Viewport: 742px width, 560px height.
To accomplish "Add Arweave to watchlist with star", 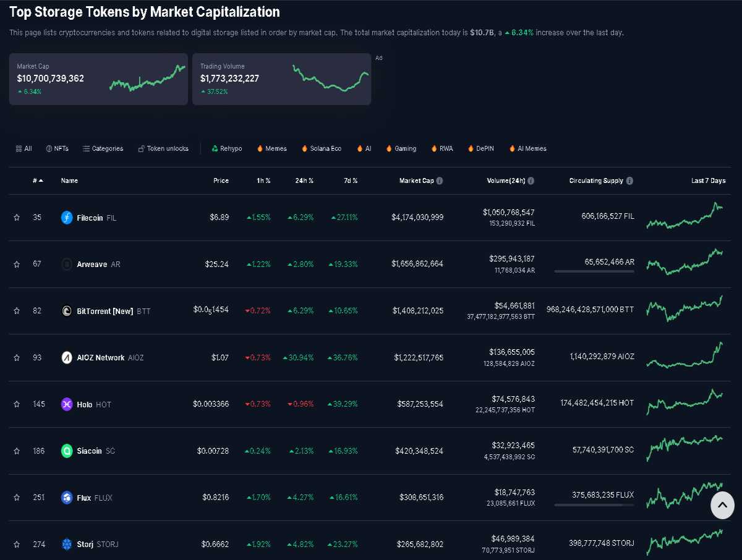I will point(17,264).
